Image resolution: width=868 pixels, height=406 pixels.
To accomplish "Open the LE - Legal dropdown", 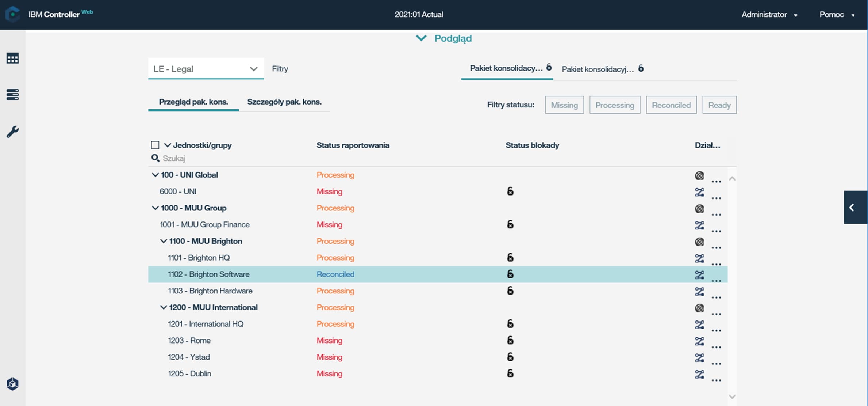I will (x=206, y=69).
